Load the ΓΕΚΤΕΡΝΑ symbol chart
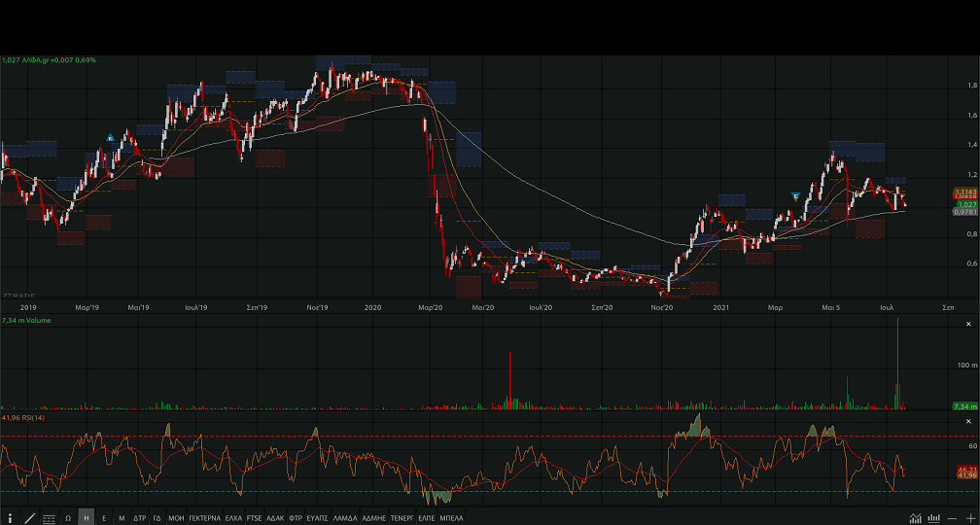 click(x=204, y=518)
